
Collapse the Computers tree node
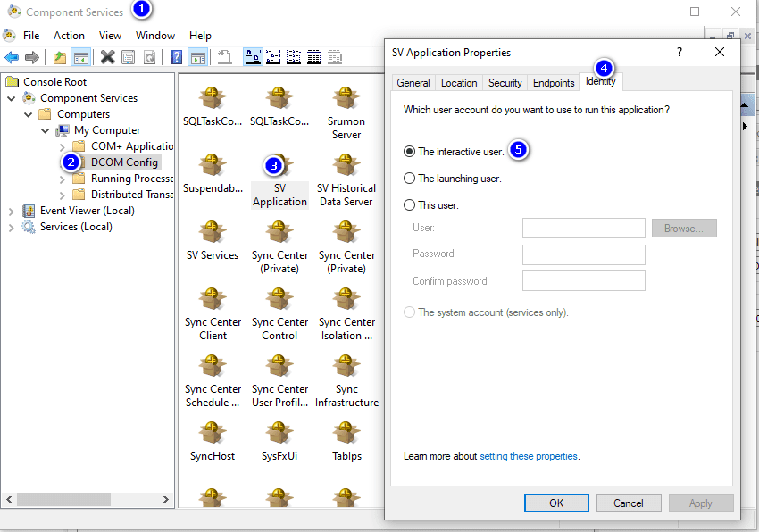(29, 115)
